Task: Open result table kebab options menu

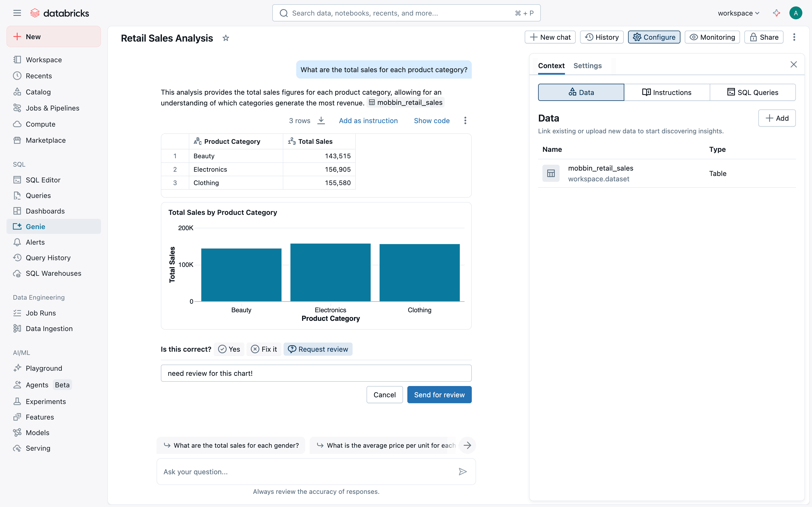Action: tap(465, 120)
